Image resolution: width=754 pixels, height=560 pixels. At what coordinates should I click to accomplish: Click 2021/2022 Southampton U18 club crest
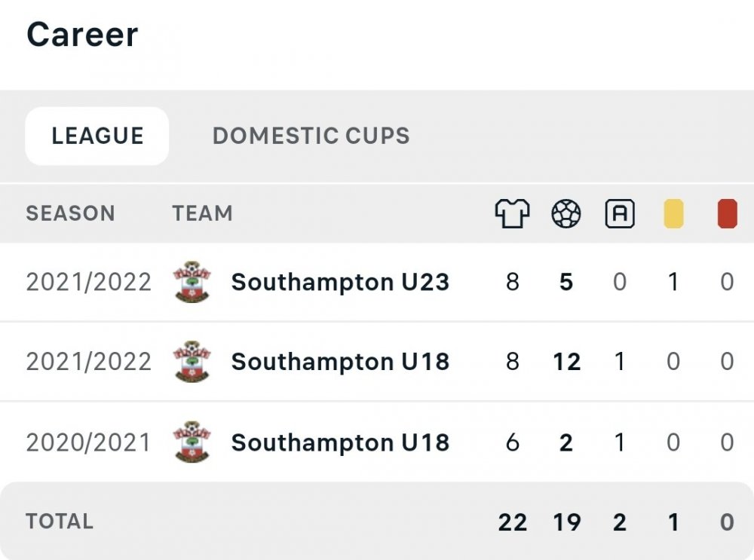[x=192, y=362]
